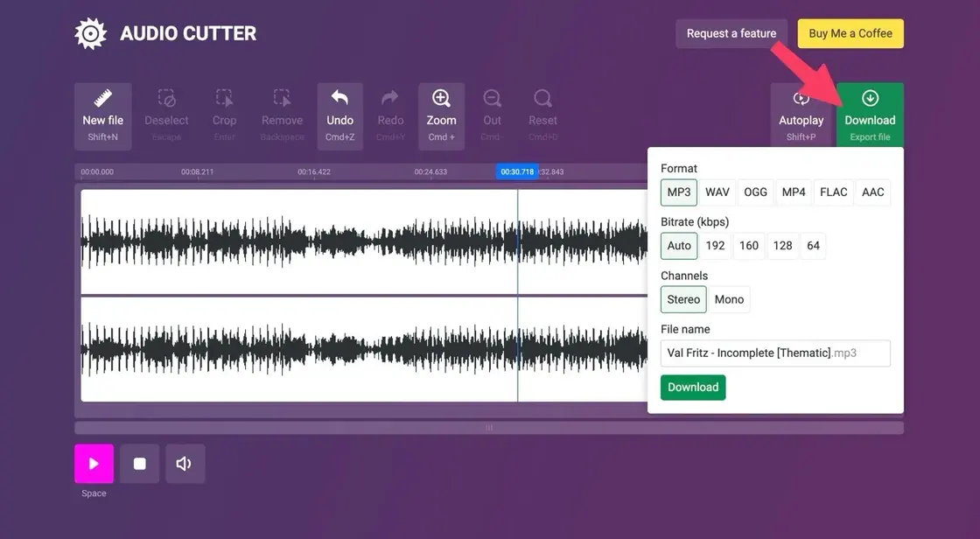Redo the last undone action

(390, 116)
